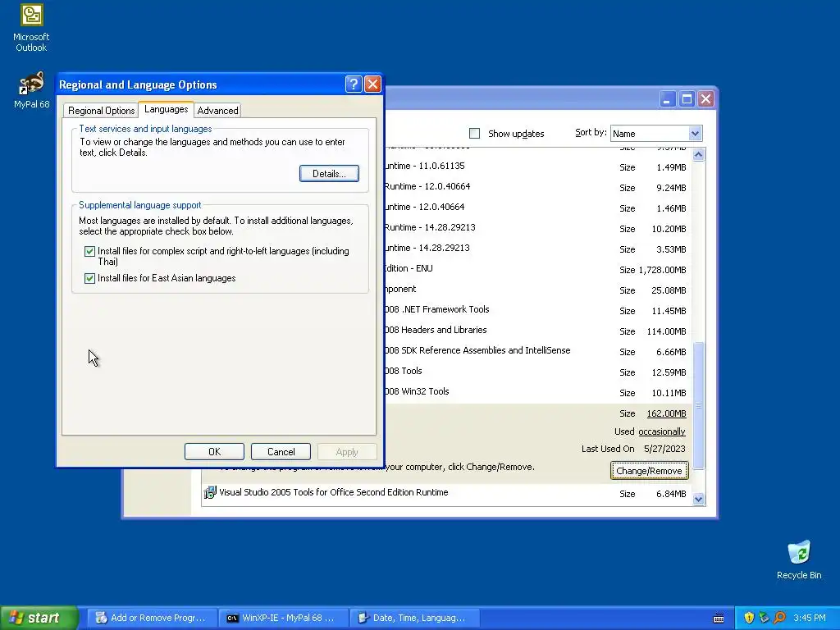Image resolution: width=840 pixels, height=630 pixels.
Task: Click the Windows Start button
Action: [x=39, y=618]
